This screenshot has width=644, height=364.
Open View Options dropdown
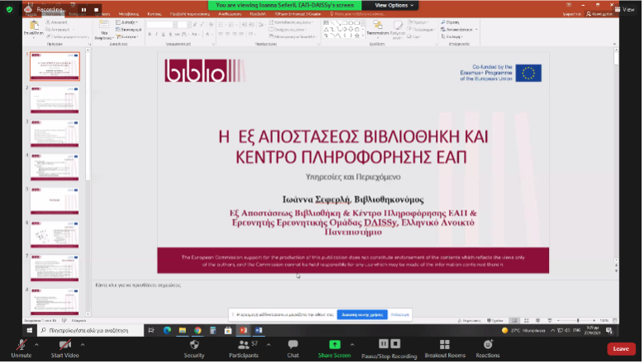(394, 5)
